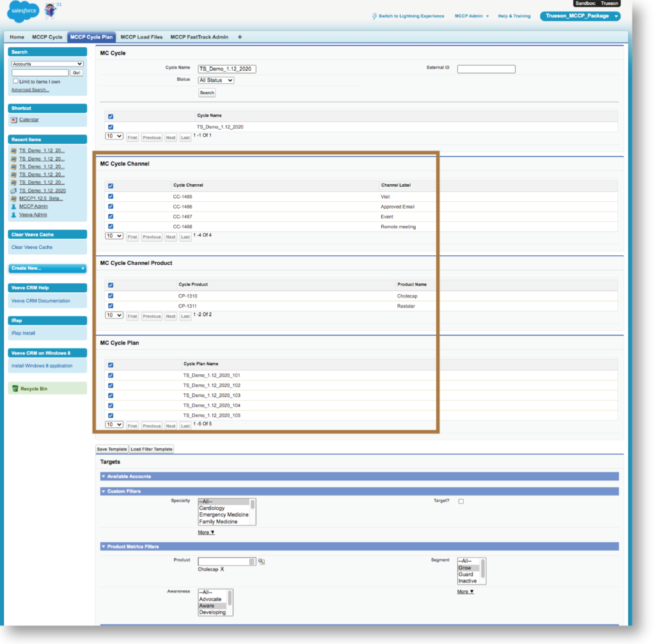The image size is (655, 644).
Task: Click Switch to Lightning Experience link
Action: pos(411,16)
